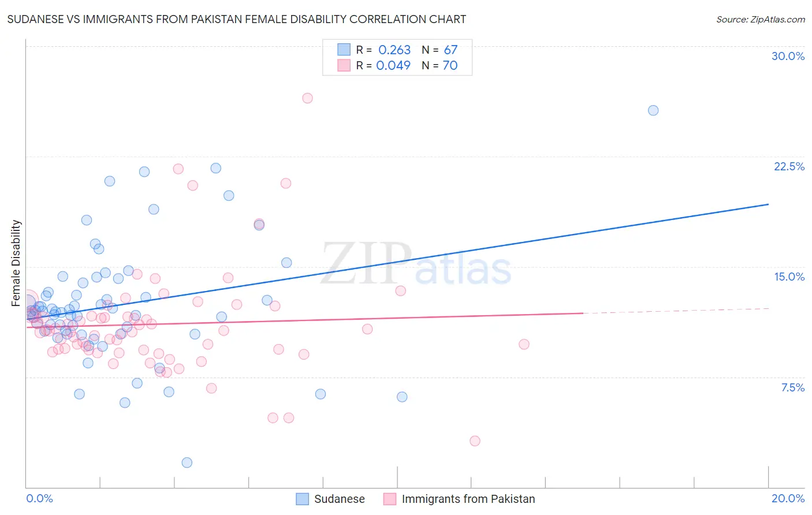Toggle the Immigrants from Pakistan legend label
This screenshot has height=515, width=812.
468,499
